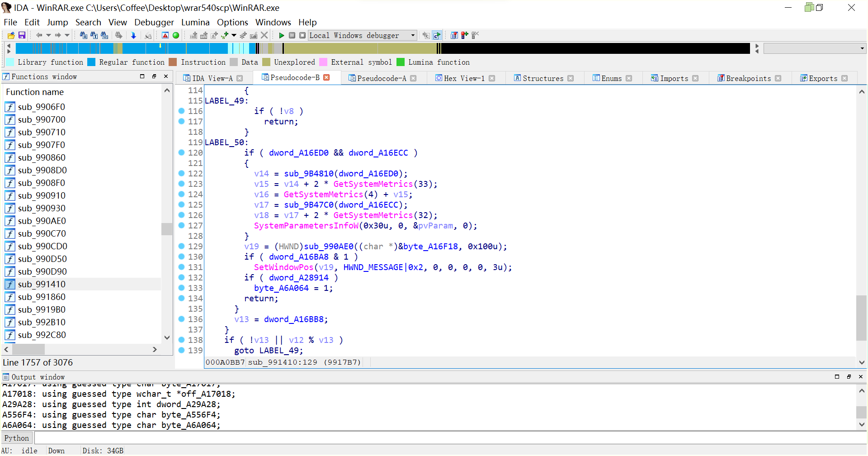Click the Functions window horizontal scrollbar thumb
Screen dimensions: 868x456
coord(28,349)
